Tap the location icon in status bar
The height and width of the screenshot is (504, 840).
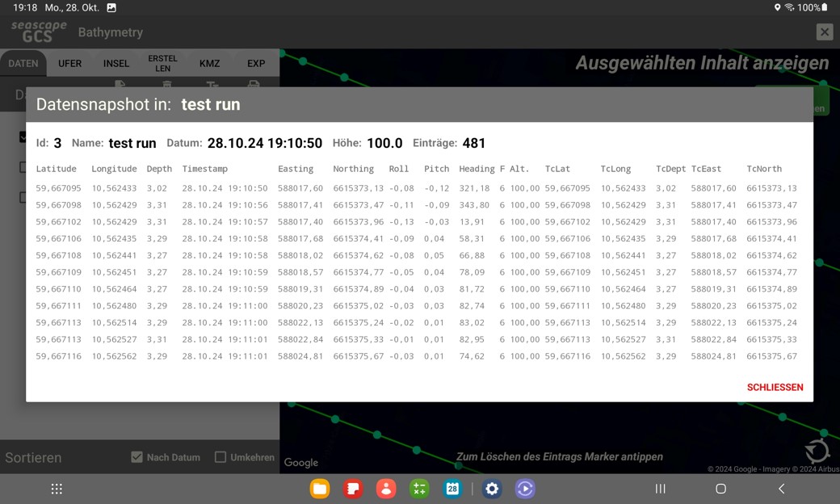point(777,7)
